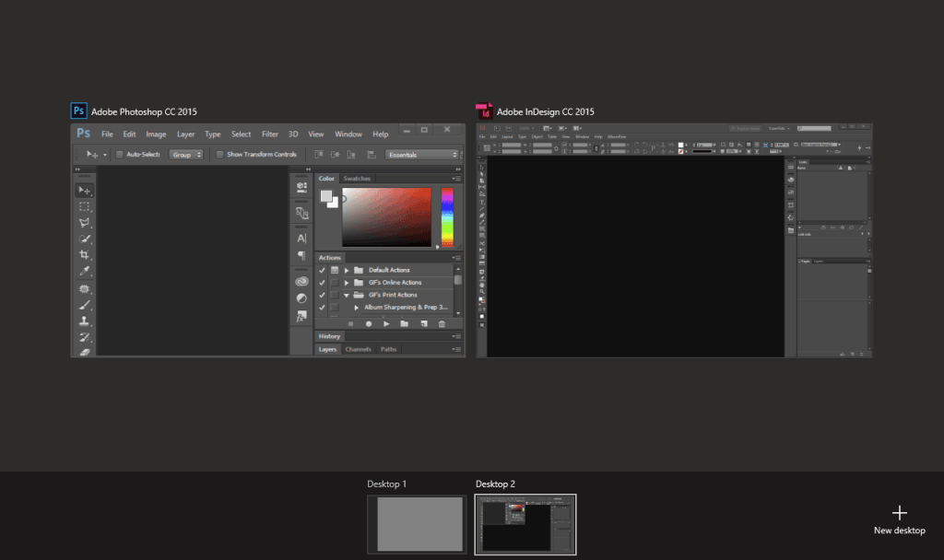This screenshot has width=944, height=560.
Task: Click the New desktop button
Action: [900, 520]
